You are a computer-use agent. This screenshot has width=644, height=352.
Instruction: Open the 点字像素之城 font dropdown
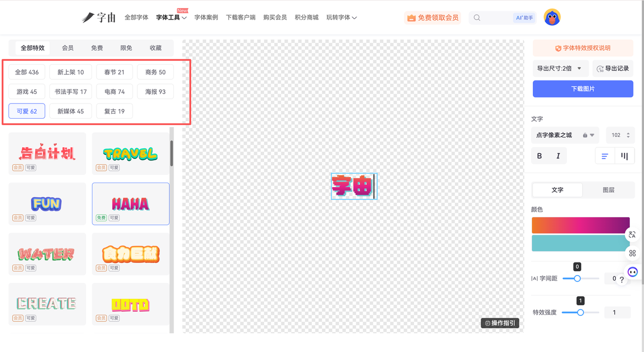(x=565, y=135)
